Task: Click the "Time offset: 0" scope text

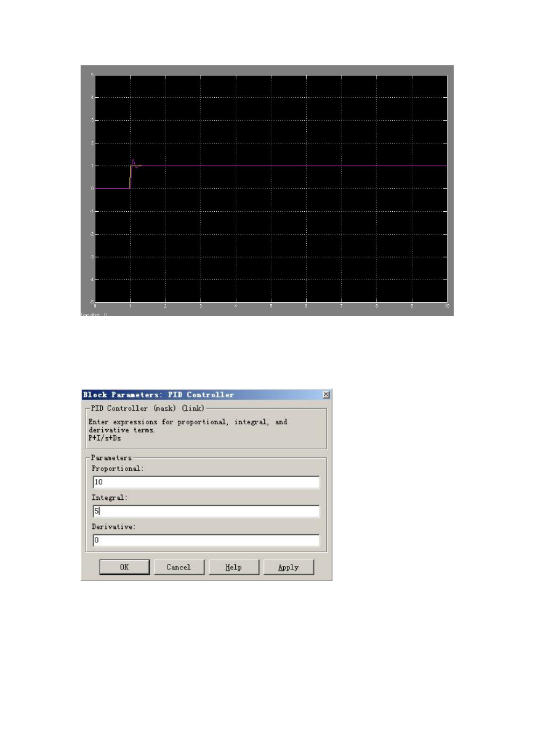Action: point(94,314)
